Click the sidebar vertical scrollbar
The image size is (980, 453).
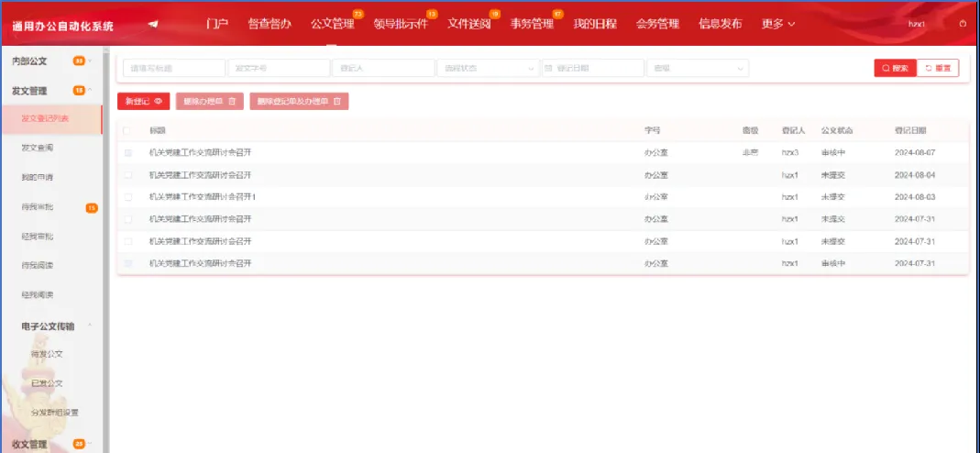[x=106, y=250]
